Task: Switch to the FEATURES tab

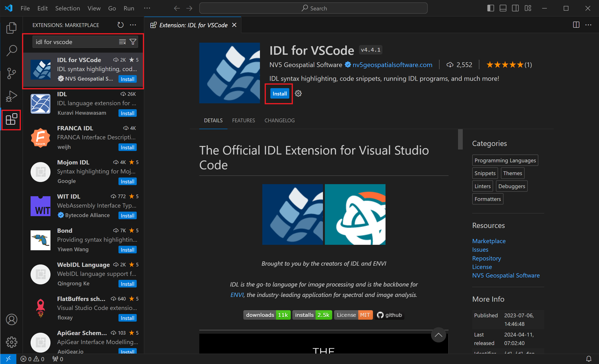Action: pos(243,120)
